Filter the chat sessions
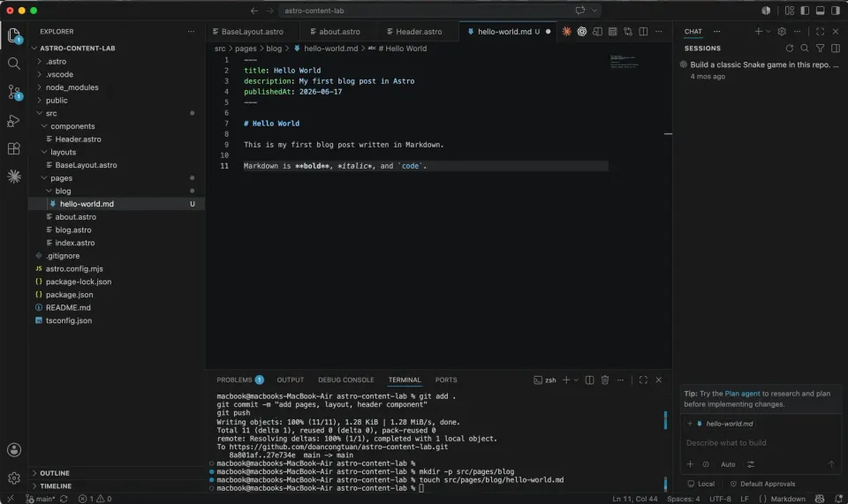 point(821,48)
